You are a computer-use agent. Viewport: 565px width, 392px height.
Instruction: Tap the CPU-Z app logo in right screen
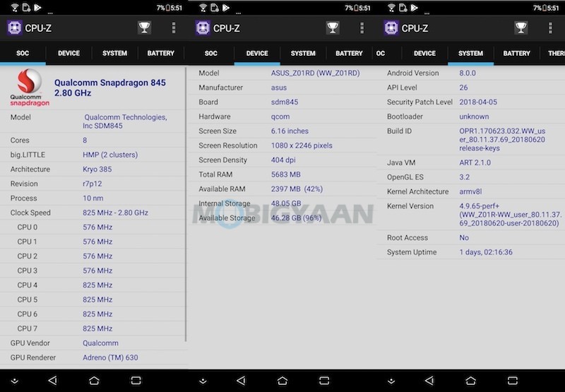pyautogui.click(x=391, y=28)
